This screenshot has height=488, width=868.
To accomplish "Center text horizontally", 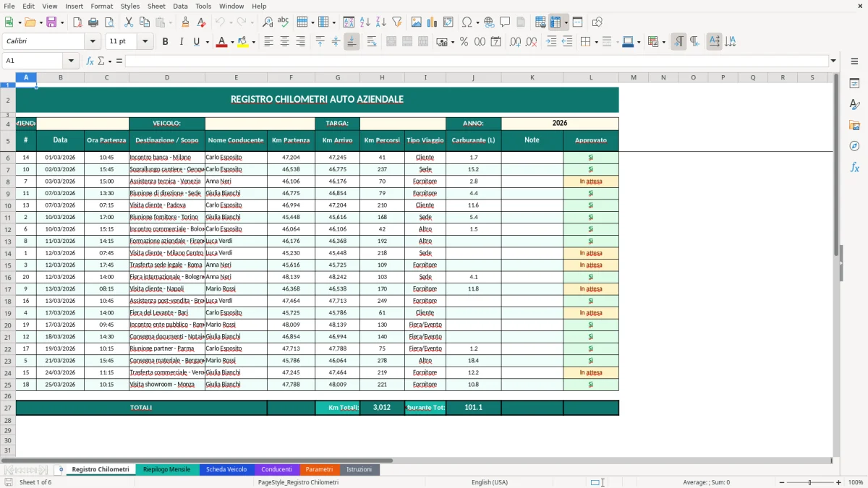I will pyautogui.click(x=284, y=42).
